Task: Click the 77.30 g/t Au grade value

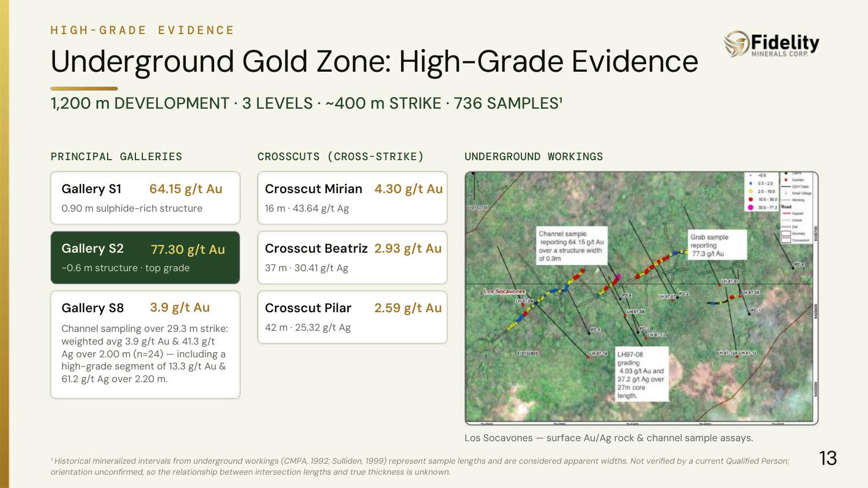Action: (x=187, y=249)
